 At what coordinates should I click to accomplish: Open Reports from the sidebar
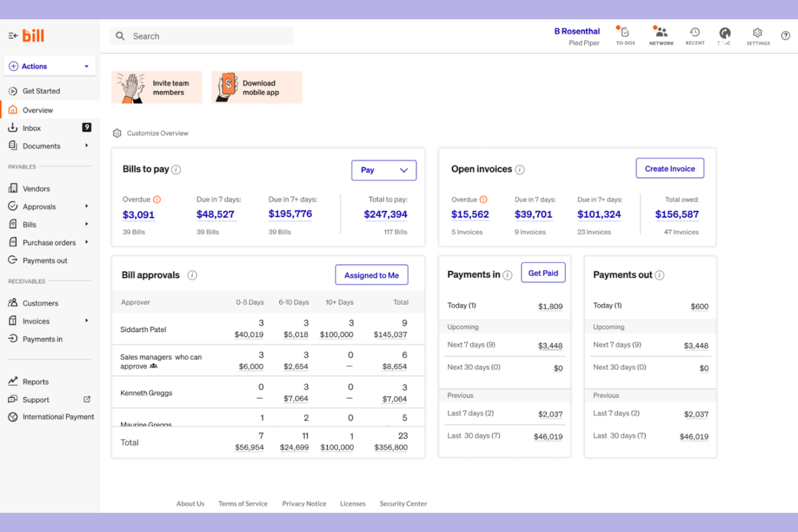click(x=35, y=382)
